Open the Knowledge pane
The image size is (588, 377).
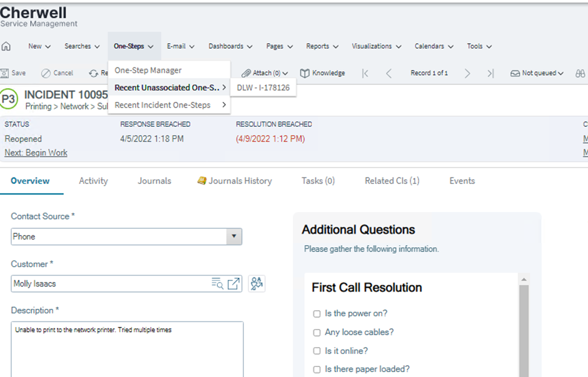click(322, 73)
